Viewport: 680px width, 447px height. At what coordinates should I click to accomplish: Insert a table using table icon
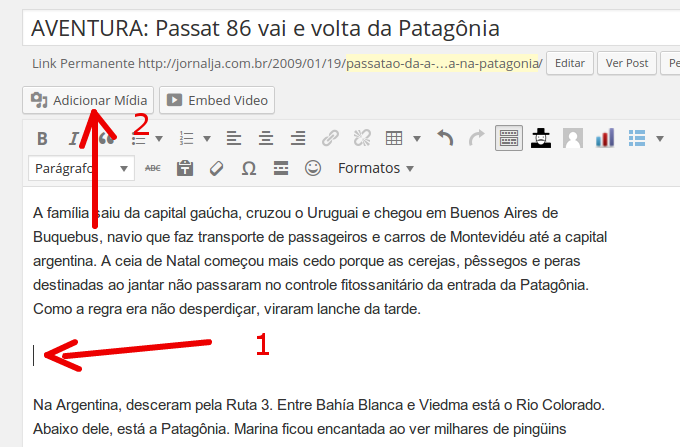pyautogui.click(x=394, y=139)
